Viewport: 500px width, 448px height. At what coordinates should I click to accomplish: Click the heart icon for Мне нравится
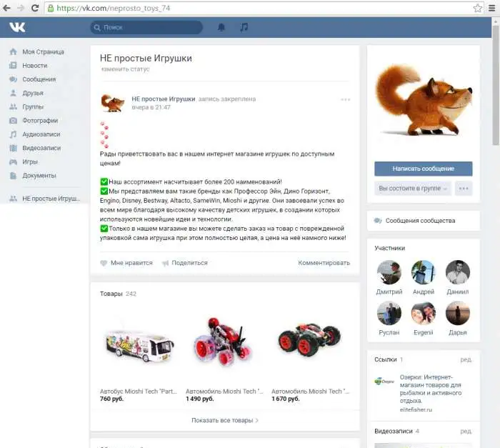pos(104,263)
